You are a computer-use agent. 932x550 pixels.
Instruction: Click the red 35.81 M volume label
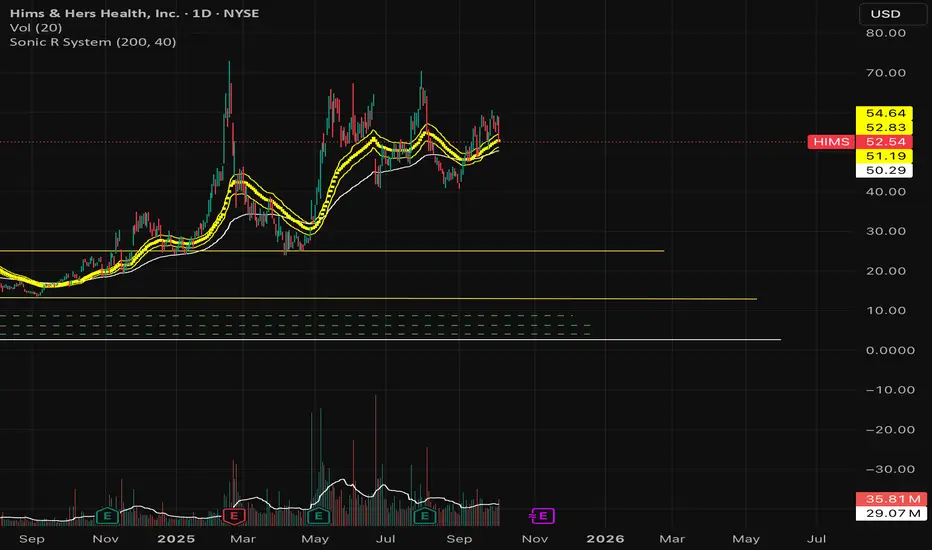pyautogui.click(x=892, y=499)
